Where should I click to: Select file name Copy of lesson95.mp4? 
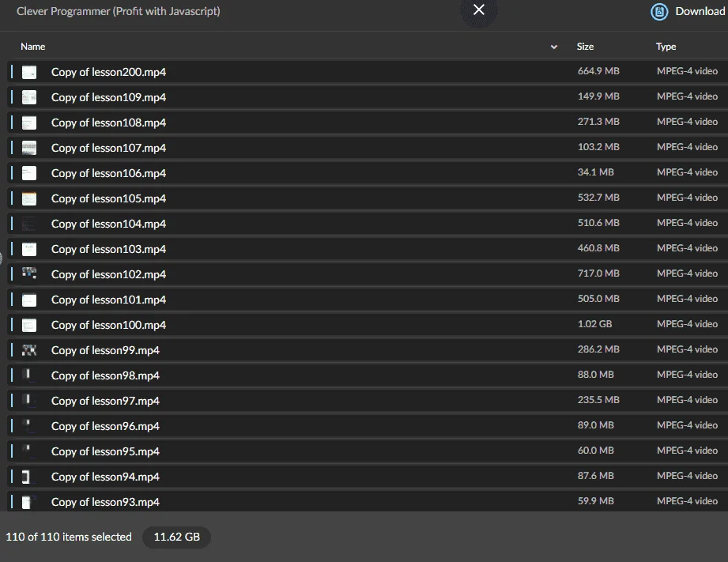[105, 451]
